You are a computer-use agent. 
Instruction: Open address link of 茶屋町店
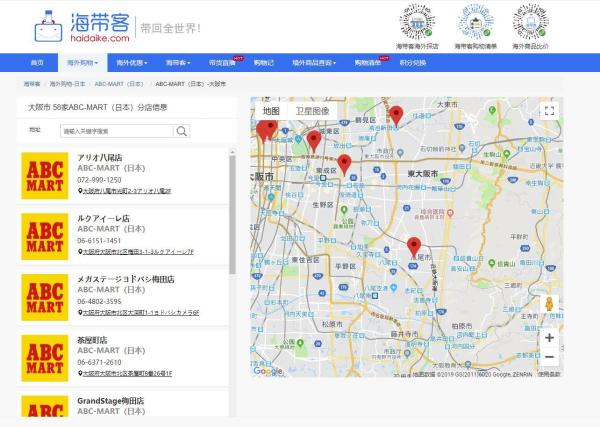tap(127, 373)
